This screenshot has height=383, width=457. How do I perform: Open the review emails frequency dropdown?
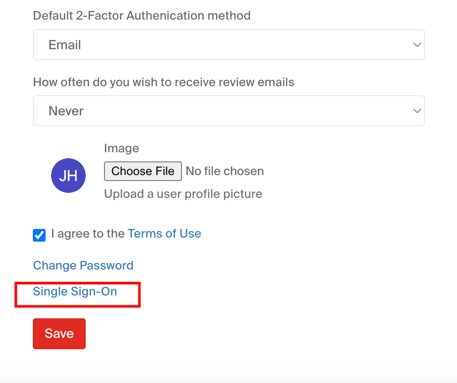pyautogui.click(x=229, y=111)
